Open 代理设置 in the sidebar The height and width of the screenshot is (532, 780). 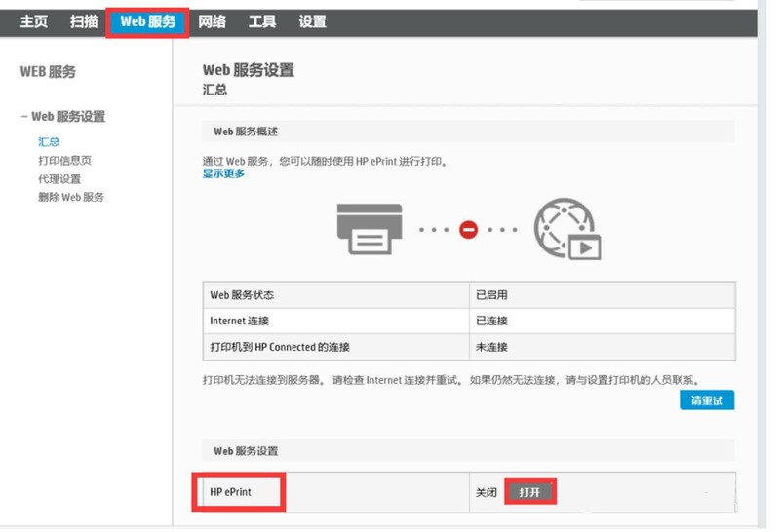coord(59,179)
